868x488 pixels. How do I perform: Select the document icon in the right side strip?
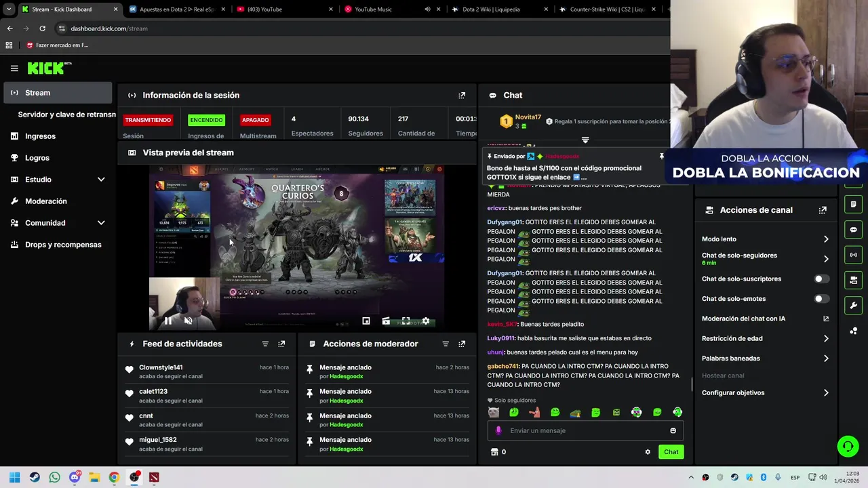854,204
